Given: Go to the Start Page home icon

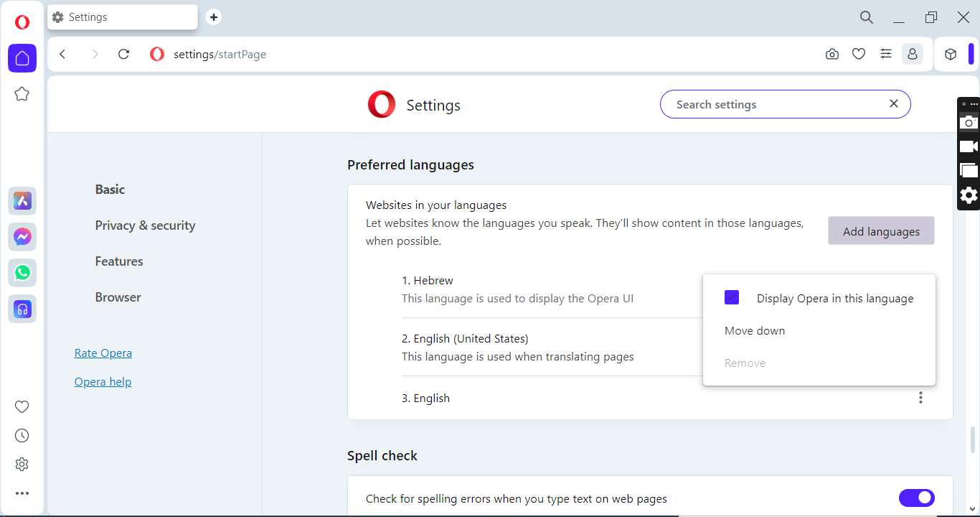Looking at the screenshot, I should (22, 58).
